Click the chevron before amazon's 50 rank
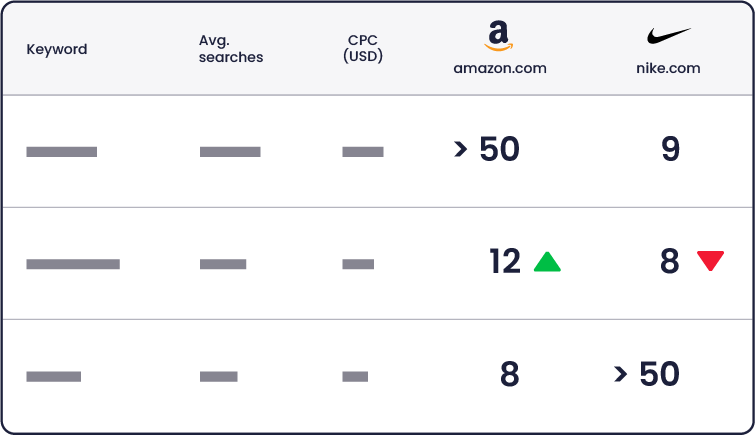 [460, 149]
